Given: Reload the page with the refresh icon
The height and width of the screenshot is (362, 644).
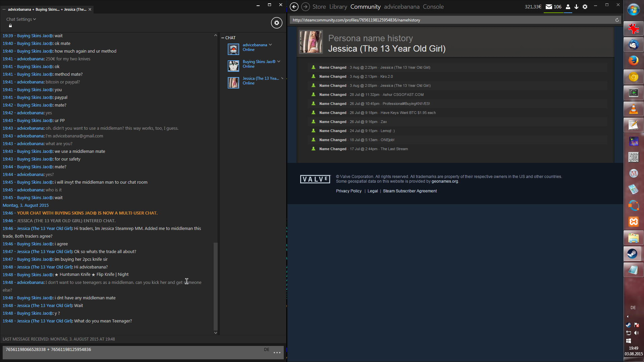Looking at the screenshot, I should coord(617,20).
